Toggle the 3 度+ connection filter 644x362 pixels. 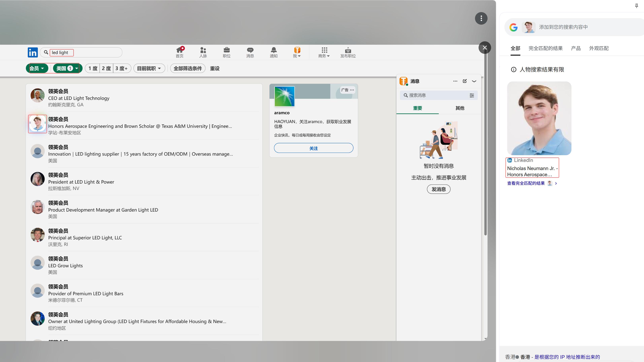pyautogui.click(x=122, y=69)
